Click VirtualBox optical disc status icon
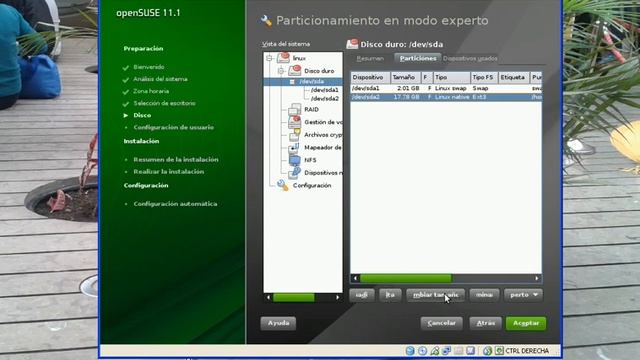Viewport: 640px width, 360px height. pos(422,351)
